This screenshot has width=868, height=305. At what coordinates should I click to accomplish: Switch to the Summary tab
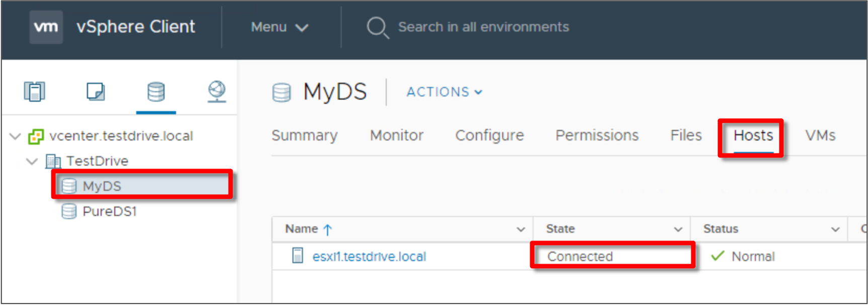[305, 135]
